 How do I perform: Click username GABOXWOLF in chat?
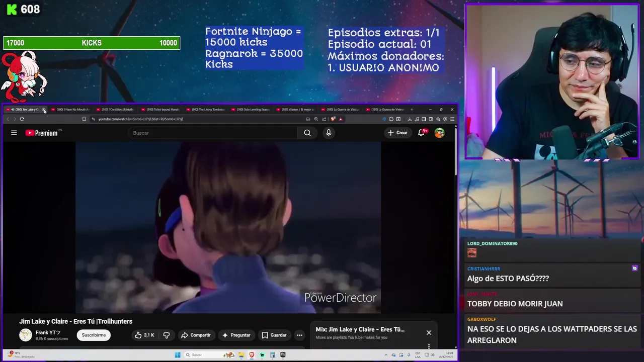(481, 319)
